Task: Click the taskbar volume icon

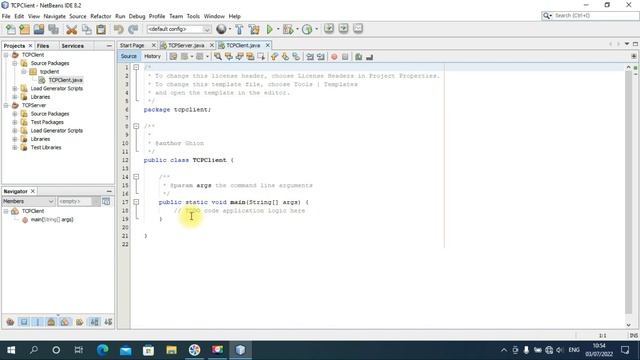Action: [x=560, y=350]
